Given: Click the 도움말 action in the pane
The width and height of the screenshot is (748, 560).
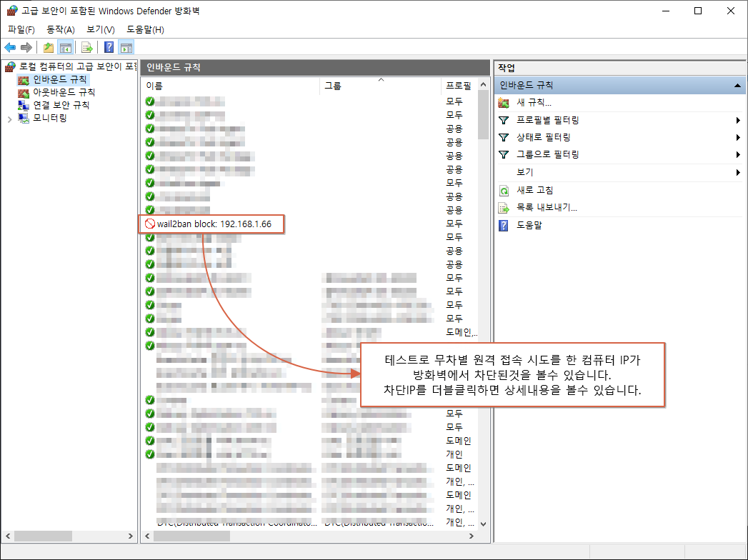Looking at the screenshot, I should (529, 225).
